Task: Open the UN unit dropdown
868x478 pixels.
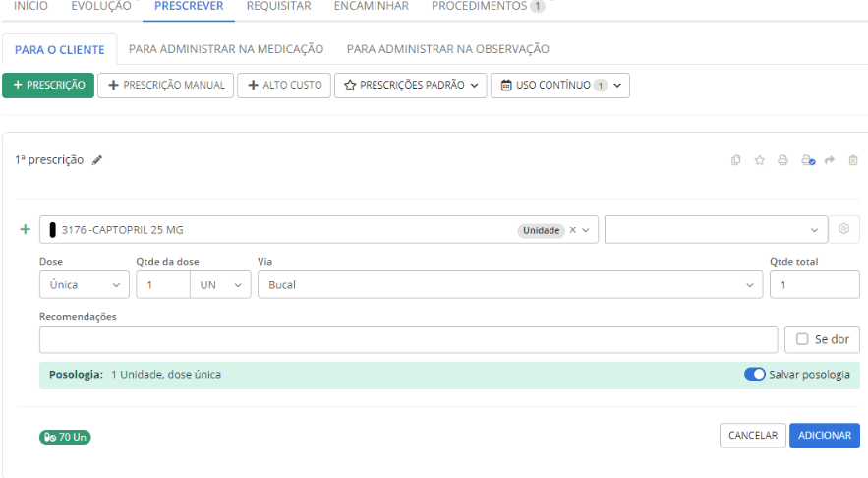Action: pos(220,284)
